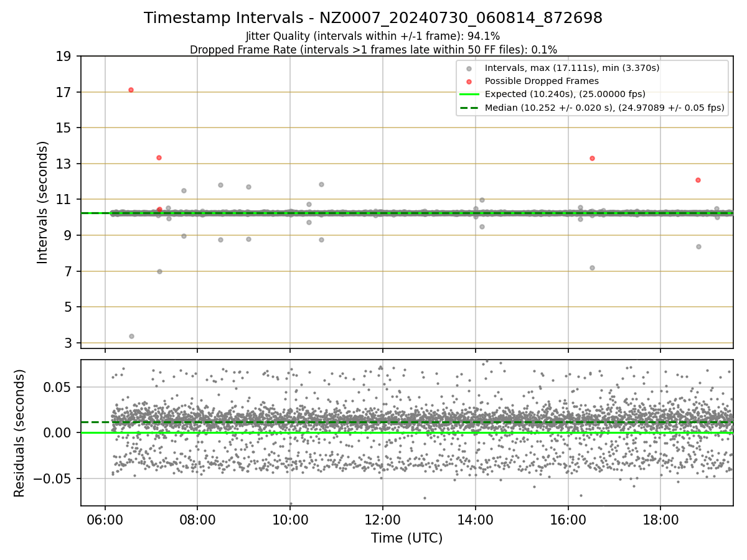Image resolution: width=747 pixels, height=560 pixels.
Task: Select the red point near 13 seconds after 16:00
Action: tap(592, 158)
